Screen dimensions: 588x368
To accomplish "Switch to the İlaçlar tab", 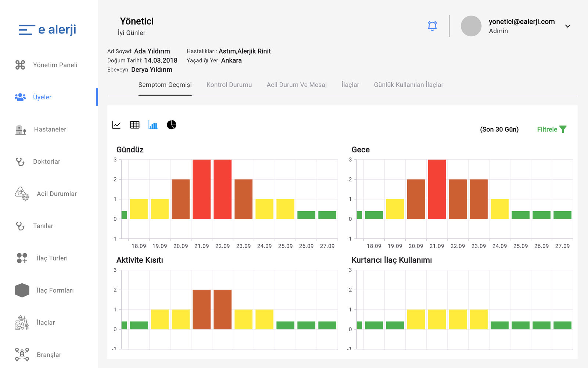I will (x=350, y=85).
